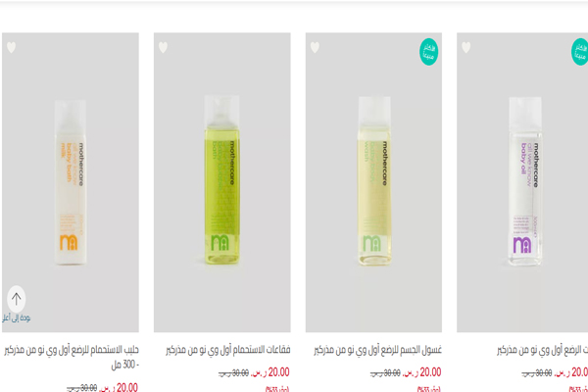
Task: Add baby bath milk to wishlist heart
Action: pyautogui.click(x=11, y=47)
